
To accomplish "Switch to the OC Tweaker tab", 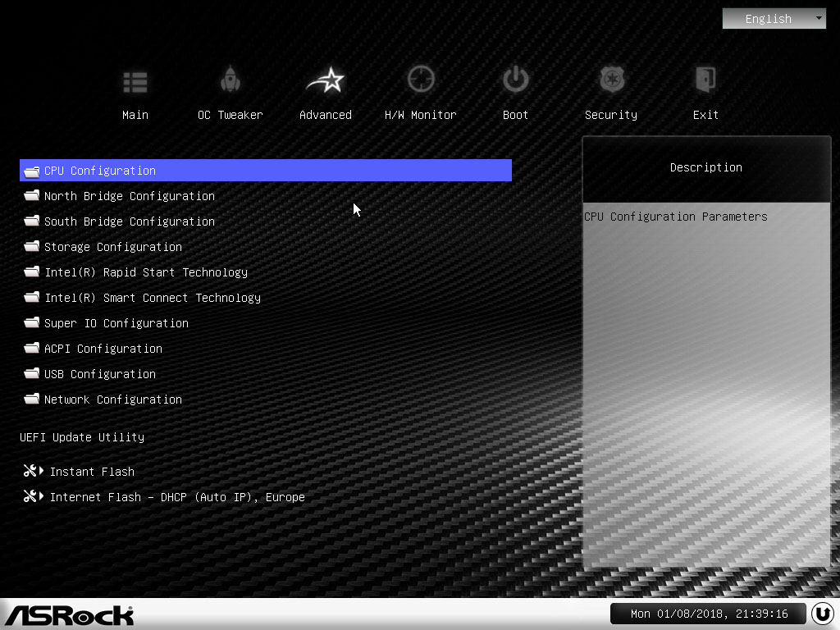I will point(231,115).
